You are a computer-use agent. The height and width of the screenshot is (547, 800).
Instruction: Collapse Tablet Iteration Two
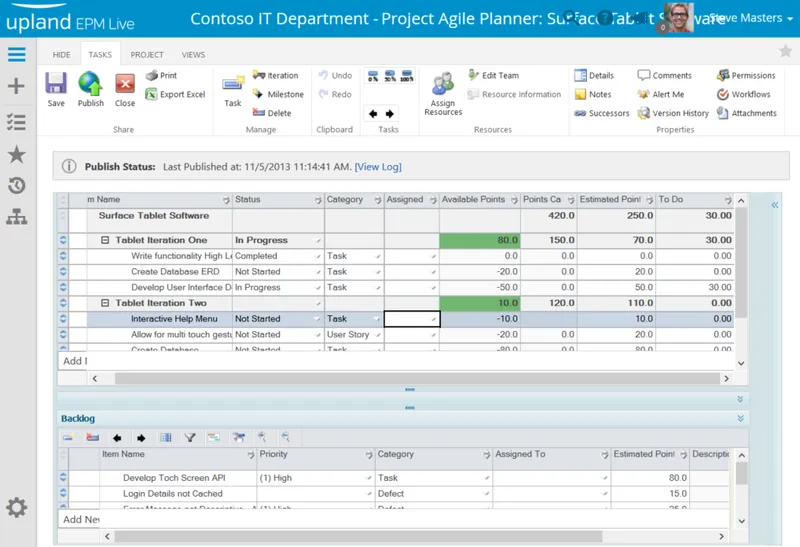pos(105,303)
